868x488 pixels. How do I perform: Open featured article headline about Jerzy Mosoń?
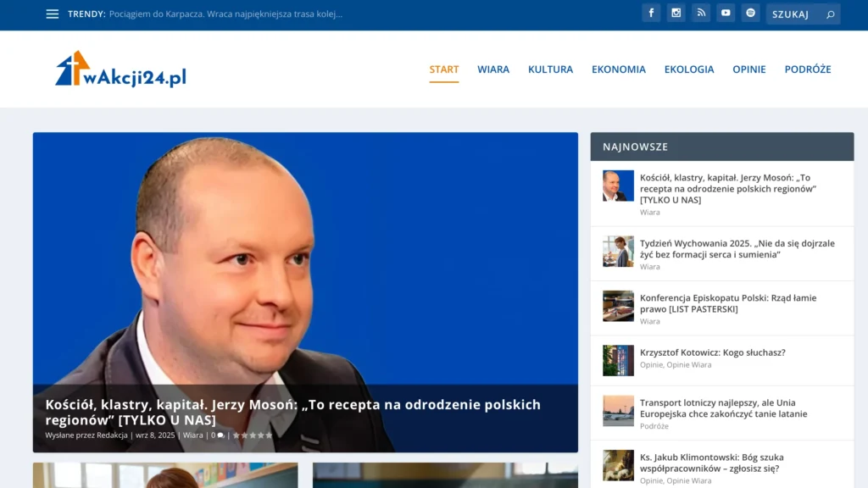pyautogui.click(x=292, y=412)
